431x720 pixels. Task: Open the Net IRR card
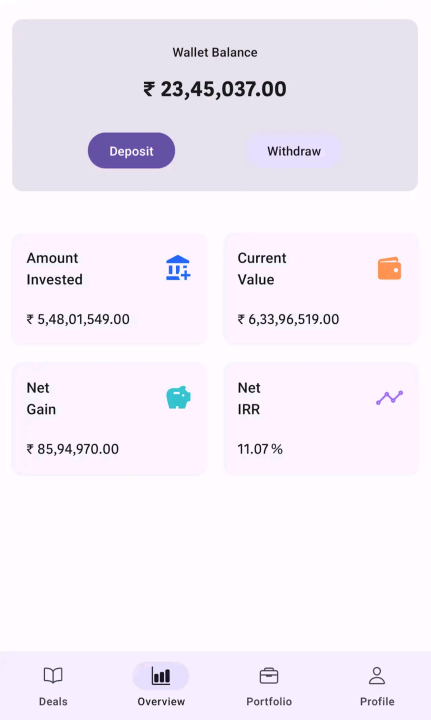pos(321,419)
